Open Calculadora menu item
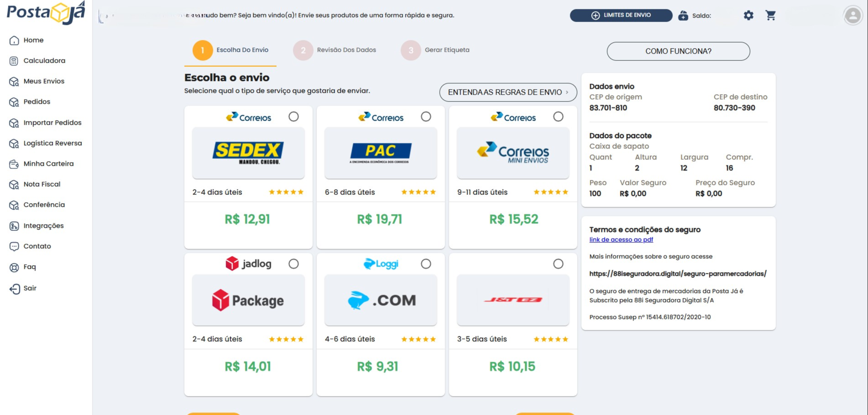The width and height of the screenshot is (868, 415). pos(45,61)
